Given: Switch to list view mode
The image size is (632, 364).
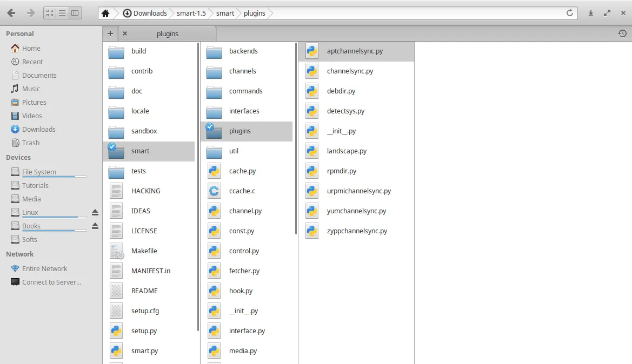Looking at the screenshot, I should (x=62, y=13).
